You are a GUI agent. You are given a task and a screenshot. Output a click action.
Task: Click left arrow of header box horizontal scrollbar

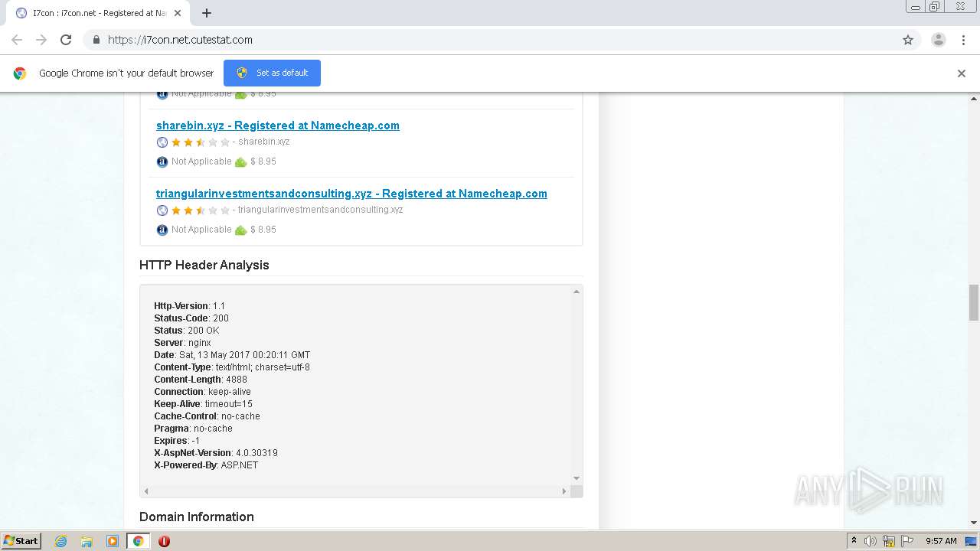(x=146, y=491)
